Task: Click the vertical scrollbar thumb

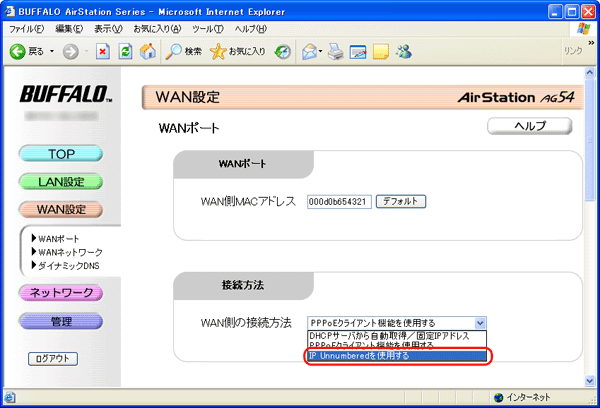Action: tap(590, 140)
